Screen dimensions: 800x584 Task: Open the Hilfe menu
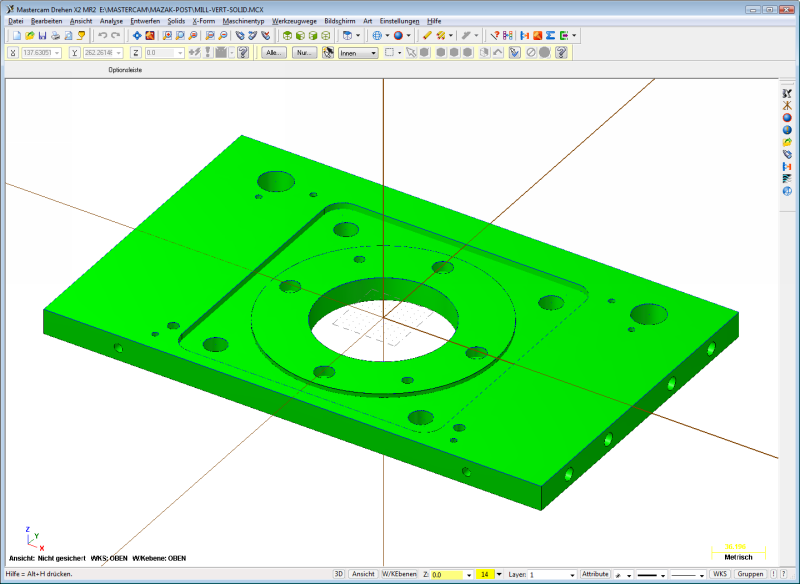(x=434, y=21)
